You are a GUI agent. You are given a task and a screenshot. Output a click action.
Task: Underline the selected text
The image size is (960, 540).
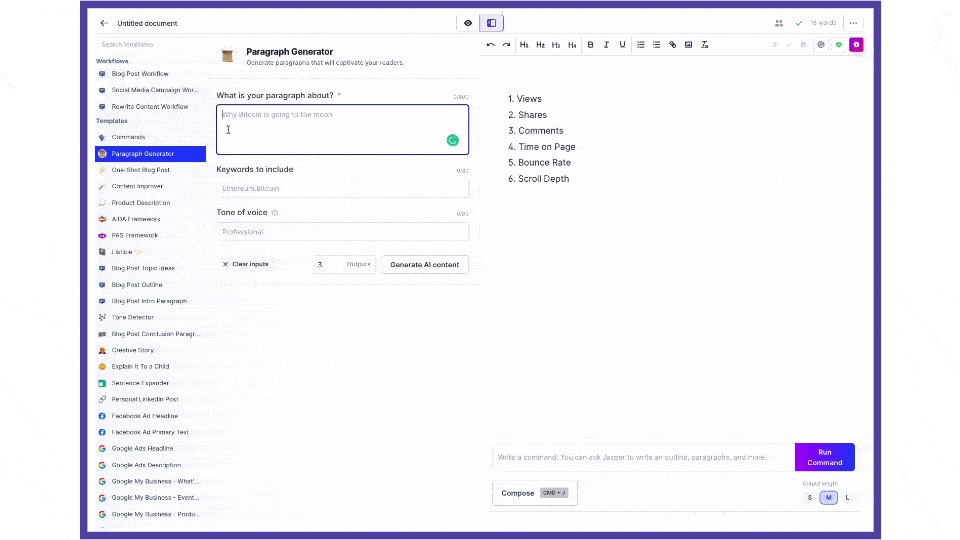tap(622, 45)
